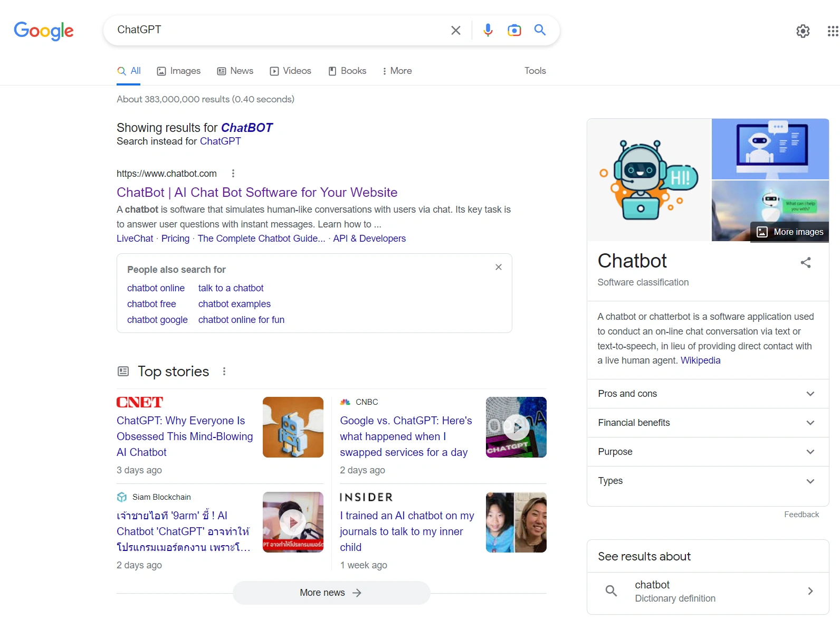Open search by image camera icon
The height and width of the screenshot is (628, 840).
(514, 30)
